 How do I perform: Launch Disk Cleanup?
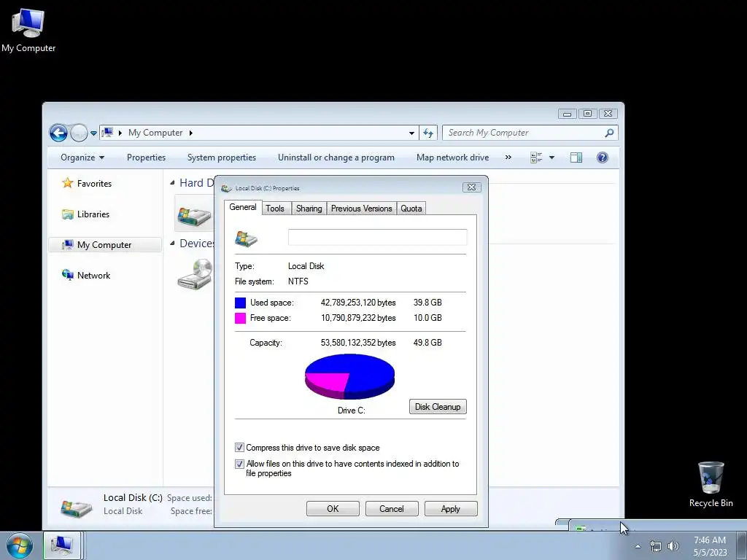(438, 407)
